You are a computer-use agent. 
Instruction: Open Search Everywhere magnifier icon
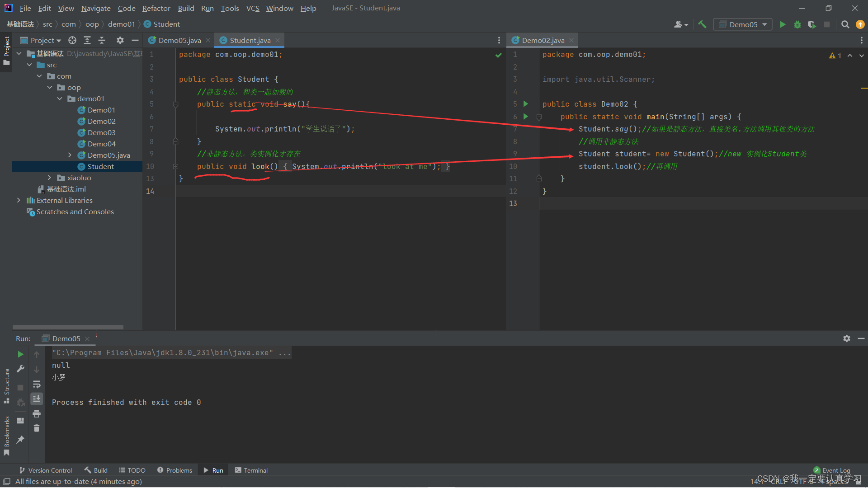(x=845, y=24)
